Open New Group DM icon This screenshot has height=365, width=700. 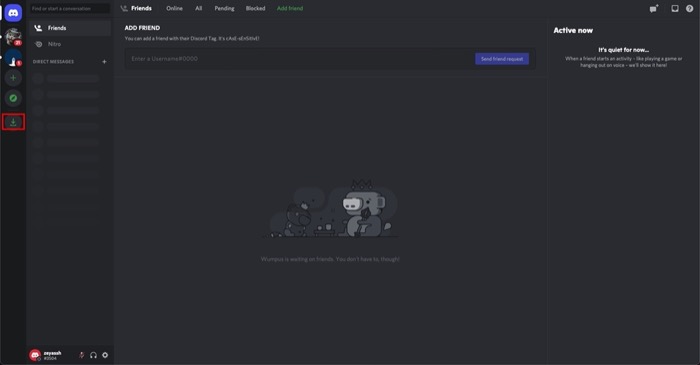654,8
